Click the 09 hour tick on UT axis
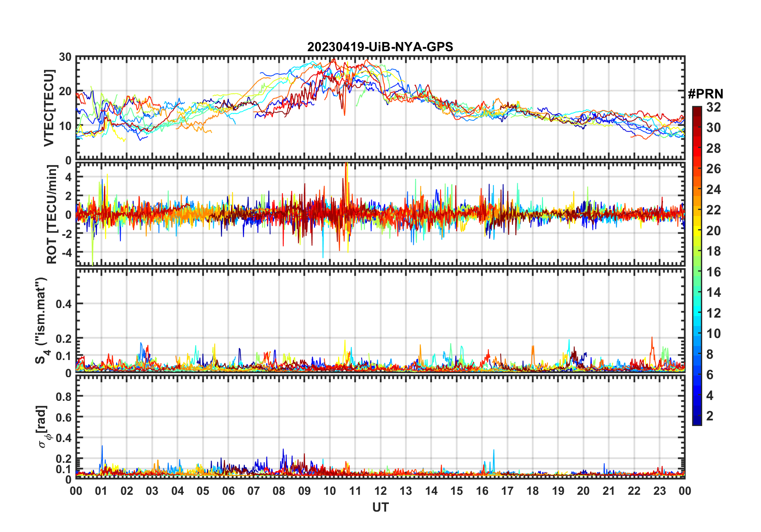Image resolution: width=761 pixels, height=532 pixels. pyautogui.click(x=304, y=491)
